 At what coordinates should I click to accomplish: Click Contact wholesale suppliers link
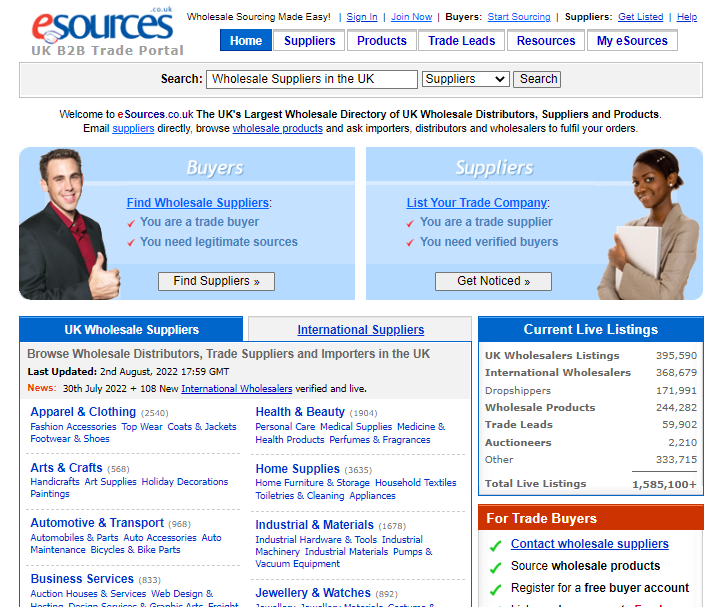590,544
